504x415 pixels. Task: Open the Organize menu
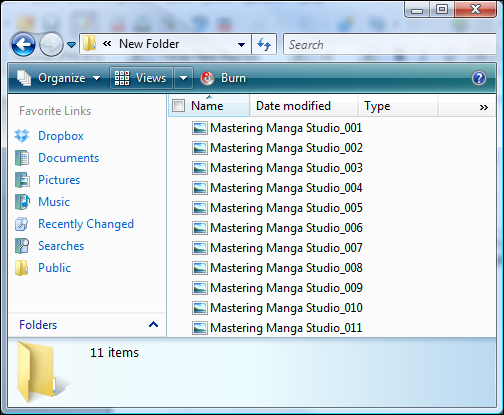[x=59, y=78]
